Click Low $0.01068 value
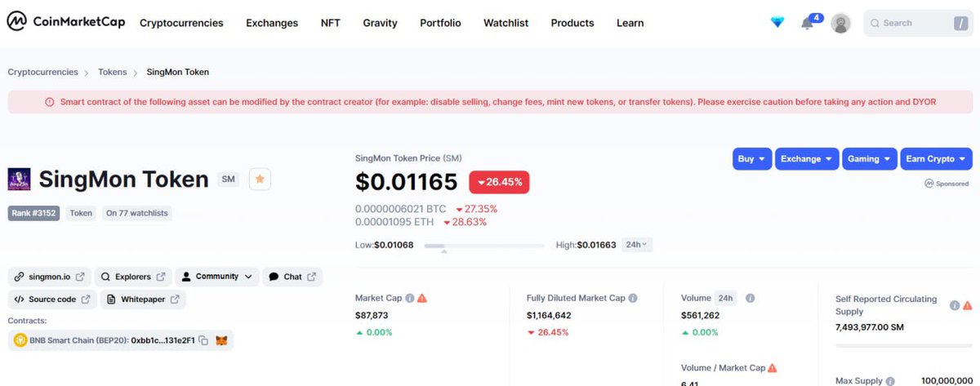The width and height of the screenshot is (980, 386). (394, 245)
